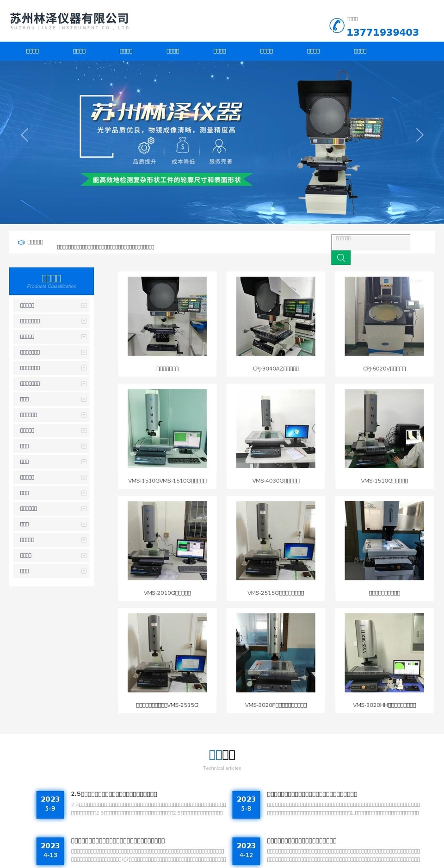The width and height of the screenshot is (444, 868).
Task: Focus the product search input field
Action: point(370,242)
